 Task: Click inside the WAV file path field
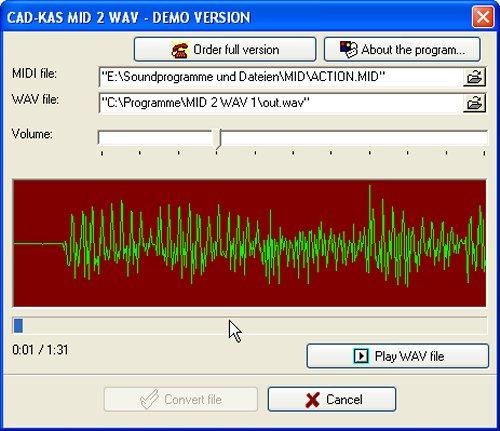[x=281, y=103]
